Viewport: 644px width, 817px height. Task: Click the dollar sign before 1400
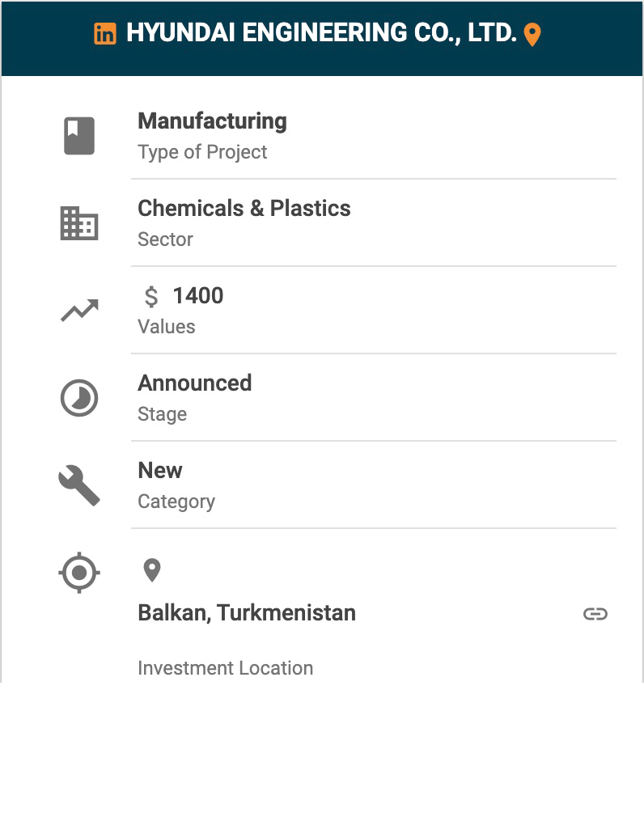pyautogui.click(x=151, y=297)
